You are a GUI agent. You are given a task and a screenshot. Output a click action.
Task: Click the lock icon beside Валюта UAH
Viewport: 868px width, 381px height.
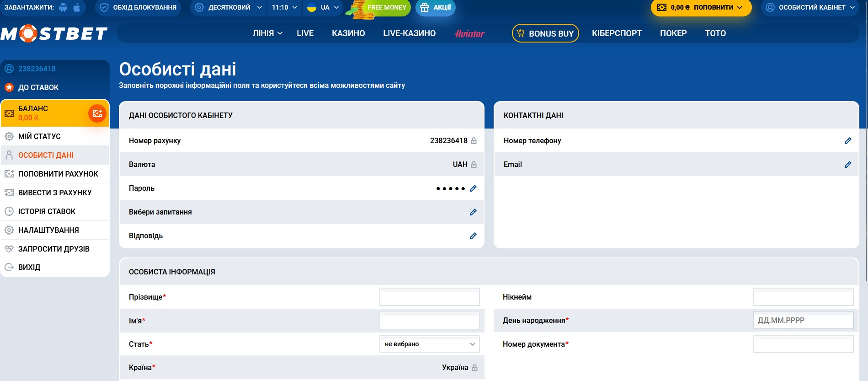(x=474, y=165)
